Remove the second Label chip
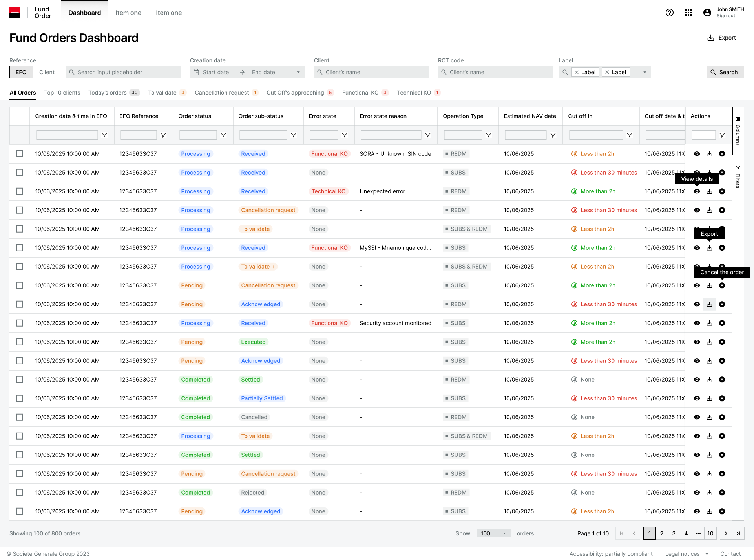Viewport: 754px width, 560px height. pos(607,72)
